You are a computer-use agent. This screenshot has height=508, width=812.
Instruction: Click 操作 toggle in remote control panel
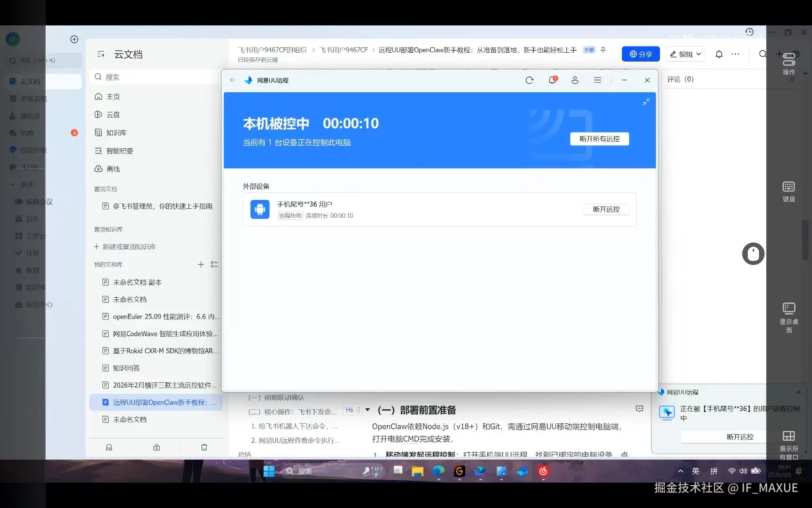tap(789, 64)
